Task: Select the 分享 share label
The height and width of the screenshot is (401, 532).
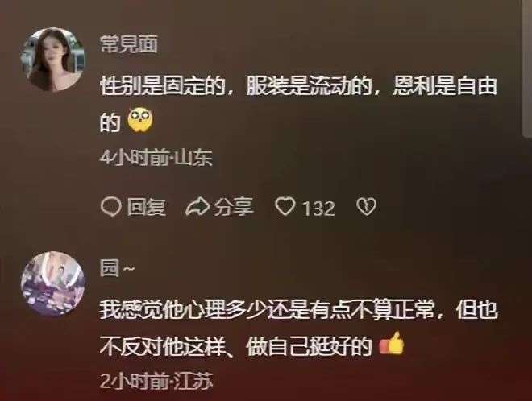Action: [234, 207]
